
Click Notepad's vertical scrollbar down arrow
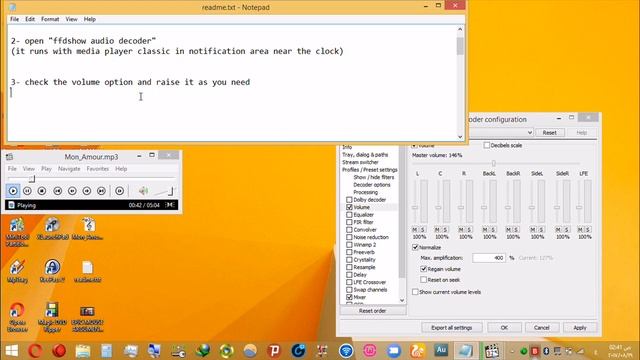[x=460, y=137]
